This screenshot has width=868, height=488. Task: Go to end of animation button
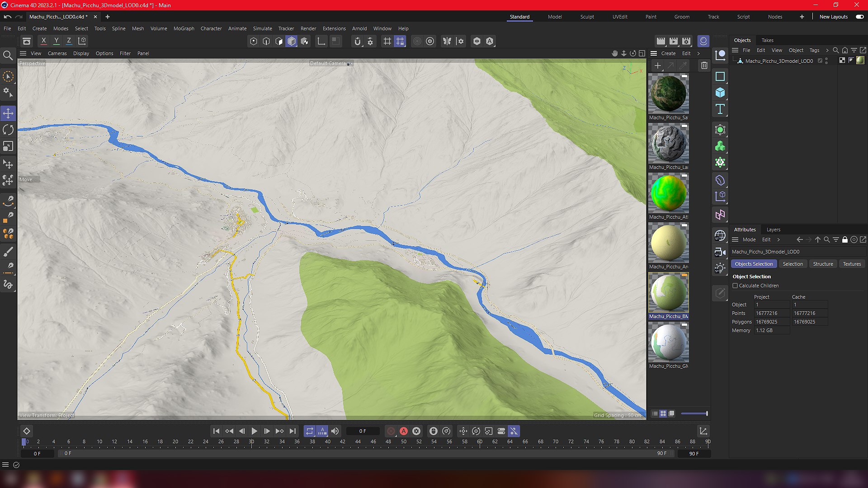point(292,431)
